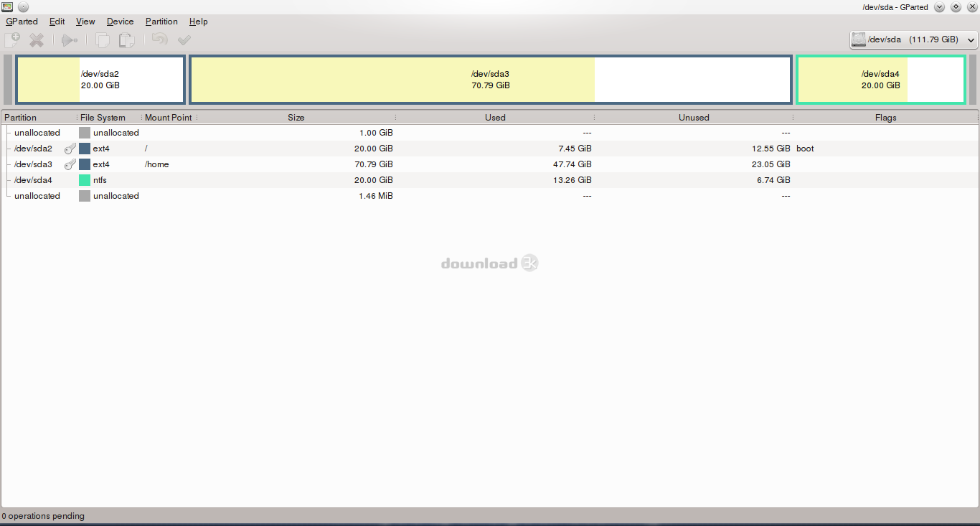Click the key icon beside /dev/sda2
The width and height of the screenshot is (980, 526).
pyautogui.click(x=70, y=149)
